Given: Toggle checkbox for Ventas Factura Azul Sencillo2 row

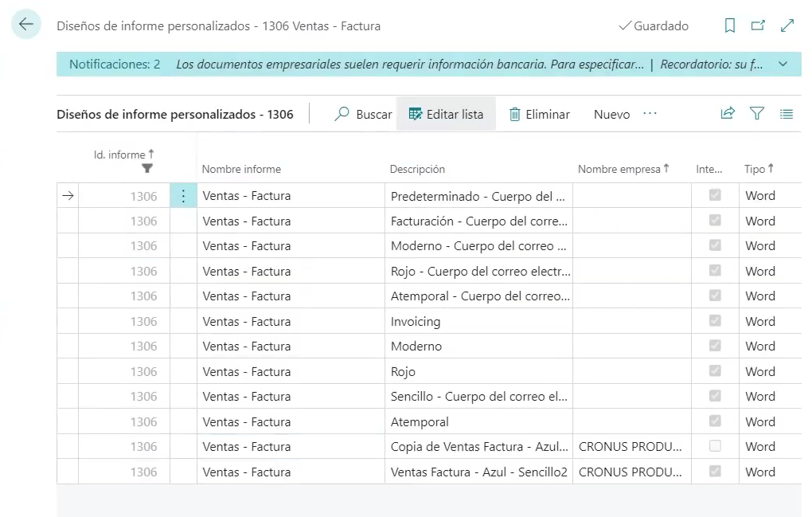Looking at the screenshot, I should [x=715, y=472].
